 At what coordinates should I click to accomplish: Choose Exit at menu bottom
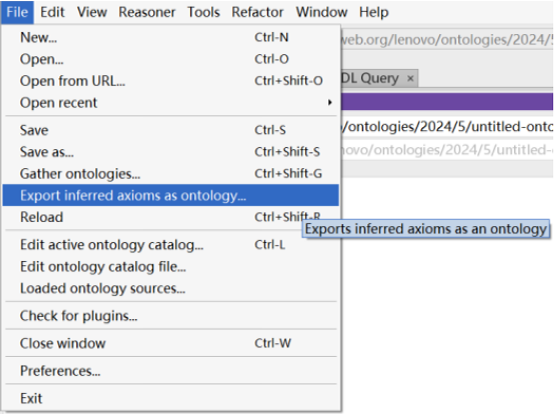coord(170,398)
